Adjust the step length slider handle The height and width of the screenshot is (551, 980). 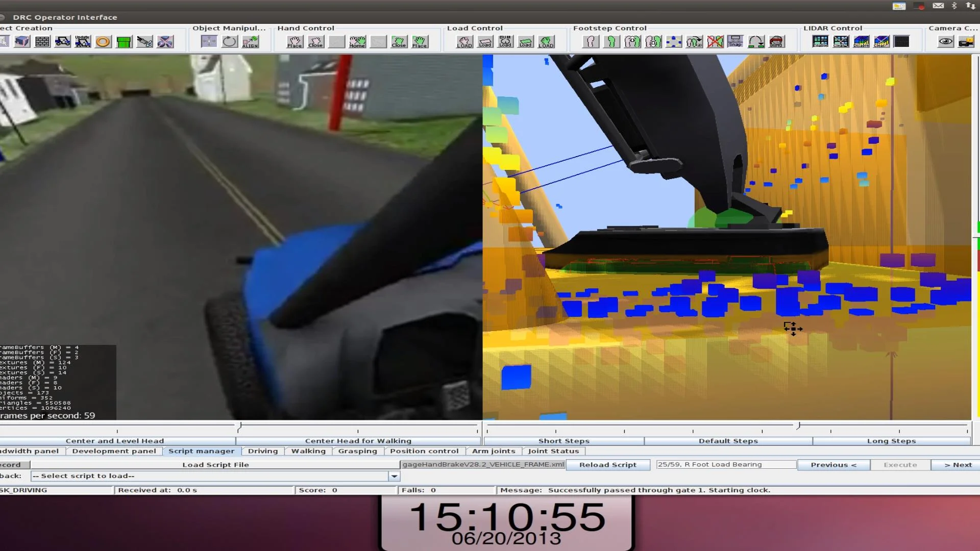(x=799, y=425)
